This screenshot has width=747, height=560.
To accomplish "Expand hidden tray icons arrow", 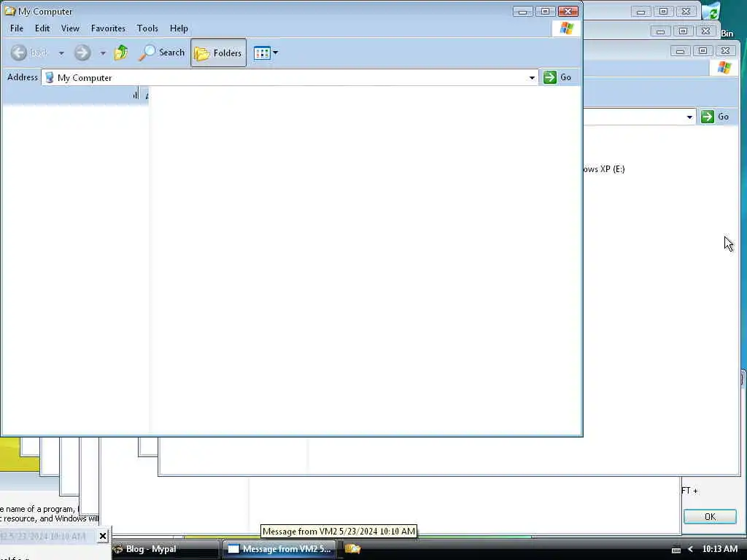I will click(690, 550).
